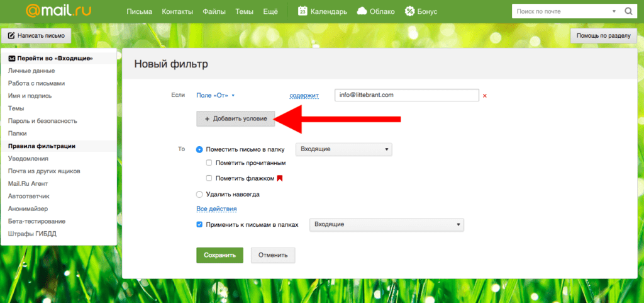Click the Бонус percent icon
644x303 pixels.
(x=409, y=11)
